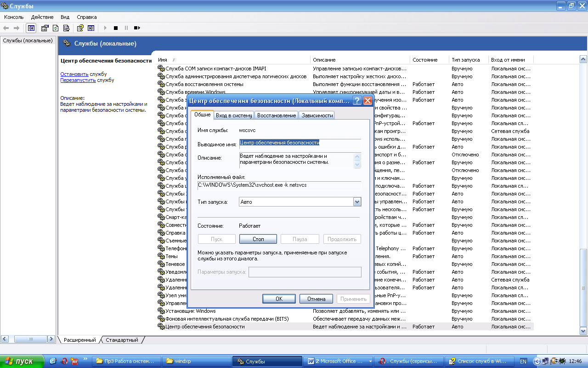Switch to the Microsoft Office taskbar button
This screenshot has width=588, height=368.
(x=339, y=361)
